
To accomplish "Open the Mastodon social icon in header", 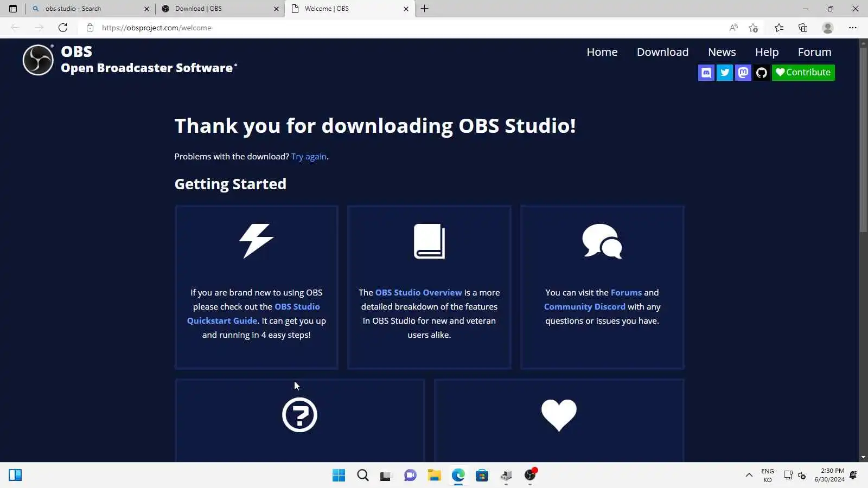I will pyautogui.click(x=743, y=72).
